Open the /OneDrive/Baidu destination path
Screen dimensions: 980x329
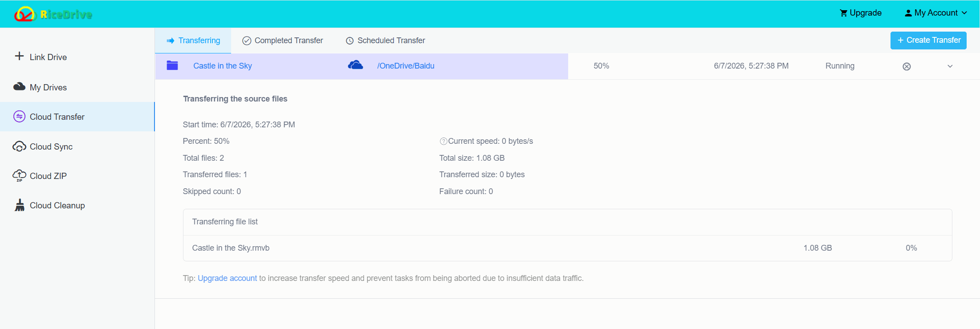406,66
